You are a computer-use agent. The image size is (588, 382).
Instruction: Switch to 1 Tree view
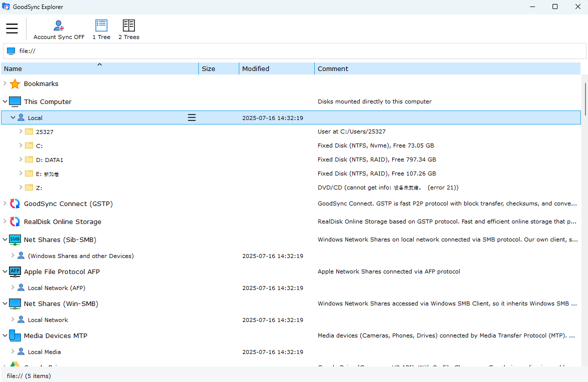point(101,30)
